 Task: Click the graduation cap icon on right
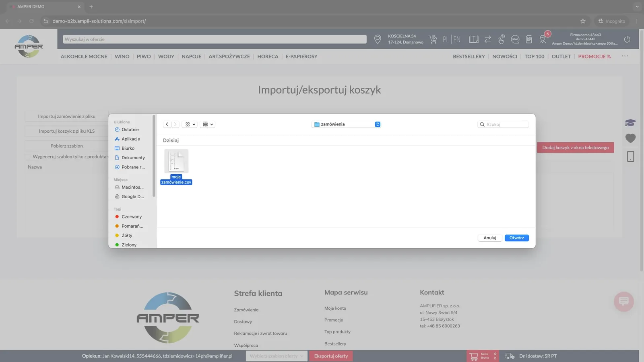click(x=630, y=123)
